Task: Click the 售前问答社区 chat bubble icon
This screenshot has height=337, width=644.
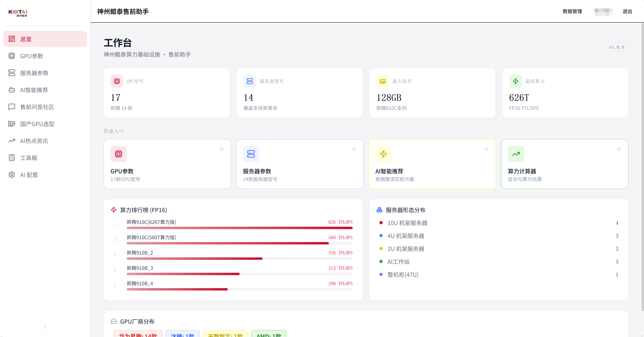Action: pos(12,107)
